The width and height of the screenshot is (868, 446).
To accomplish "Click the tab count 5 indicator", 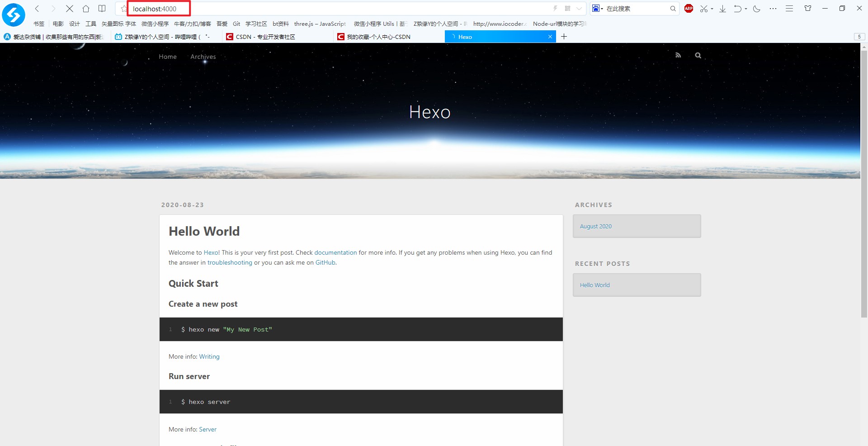I will [x=859, y=37].
